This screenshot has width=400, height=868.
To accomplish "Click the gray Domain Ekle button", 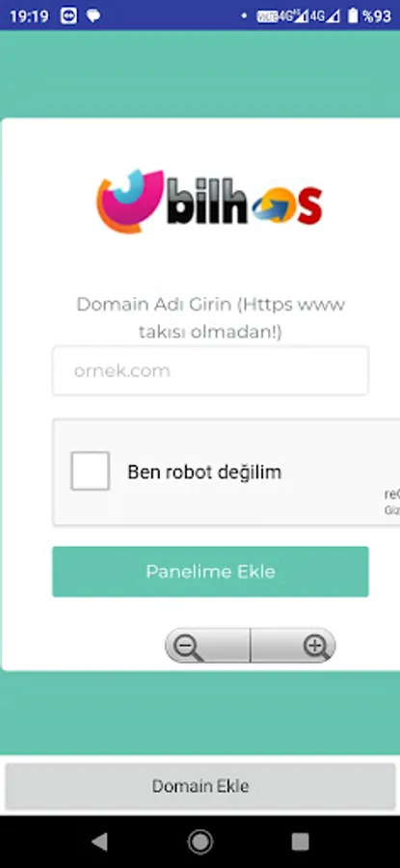I will click(200, 785).
